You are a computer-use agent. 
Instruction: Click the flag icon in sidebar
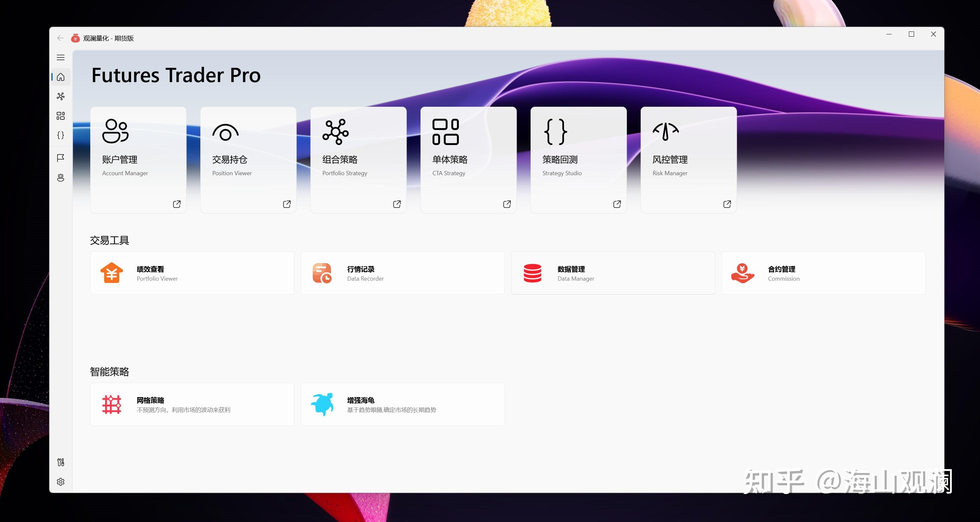60,158
